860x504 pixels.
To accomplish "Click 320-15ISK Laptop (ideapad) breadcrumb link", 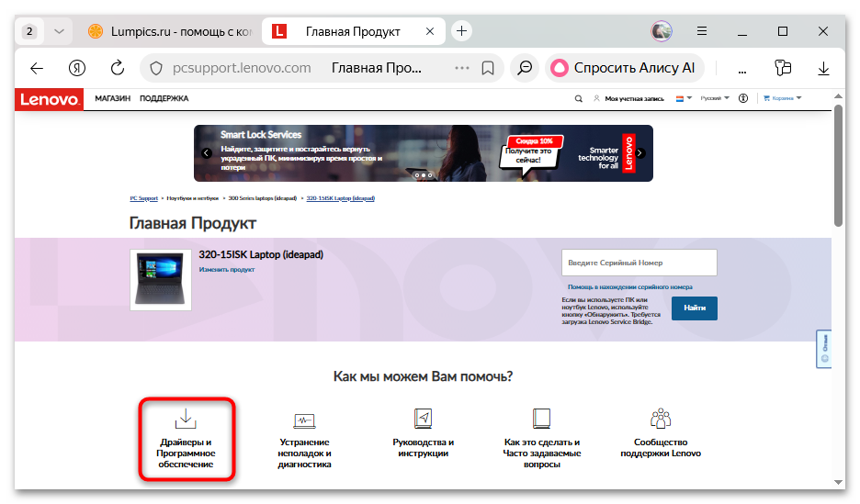I will (x=340, y=198).
